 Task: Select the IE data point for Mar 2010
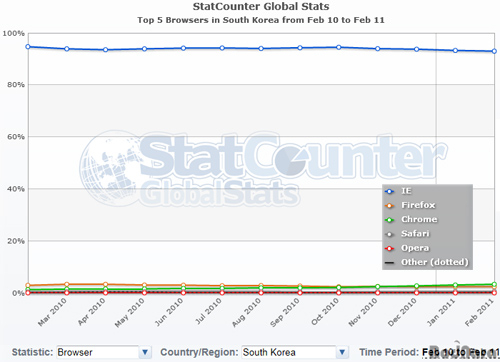pyautogui.click(x=67, y=49)
